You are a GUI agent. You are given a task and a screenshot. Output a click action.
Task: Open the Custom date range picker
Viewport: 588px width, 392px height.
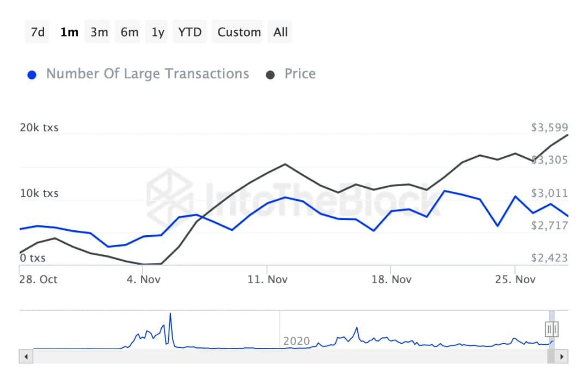click(239, 32)
